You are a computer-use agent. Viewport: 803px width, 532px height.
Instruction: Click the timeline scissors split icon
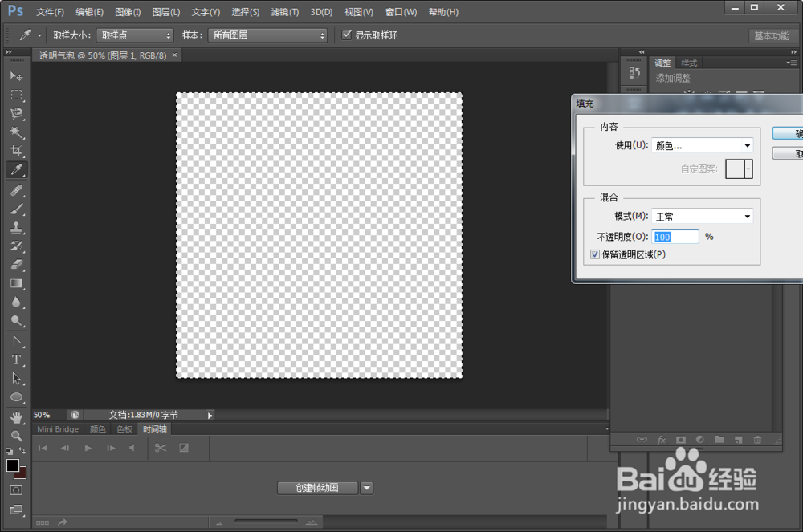tap(161, 448)
